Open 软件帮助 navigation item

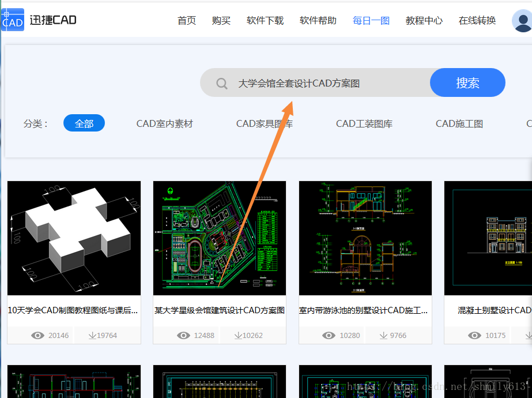pos(318,21)
